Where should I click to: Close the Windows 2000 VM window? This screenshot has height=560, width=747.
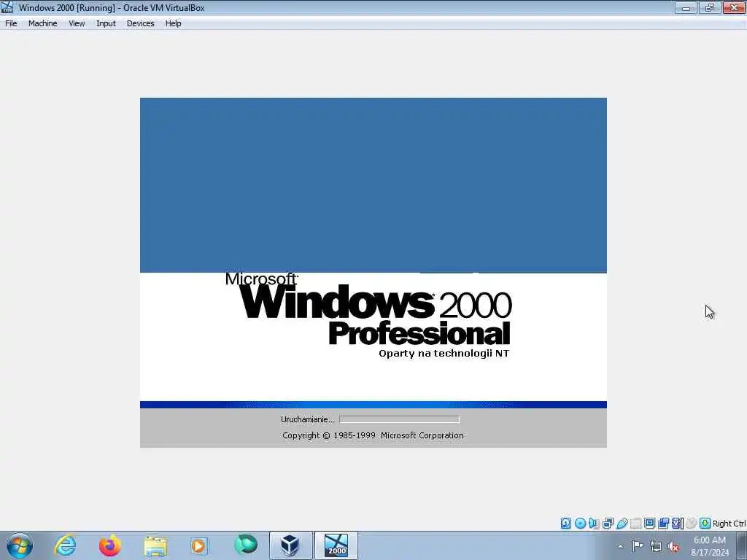click(x=734, y=7)
